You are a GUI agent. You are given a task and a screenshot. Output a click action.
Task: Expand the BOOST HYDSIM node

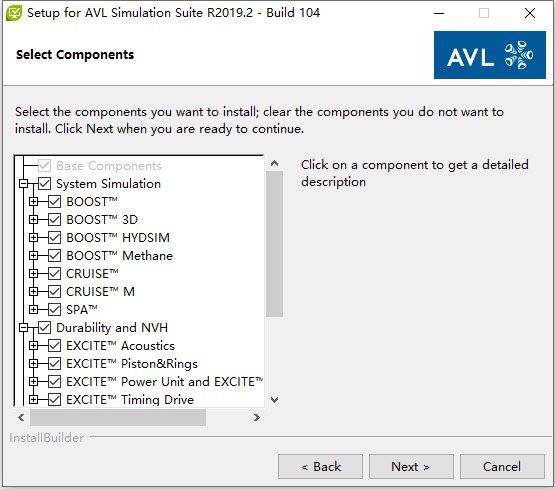point(34,237)
